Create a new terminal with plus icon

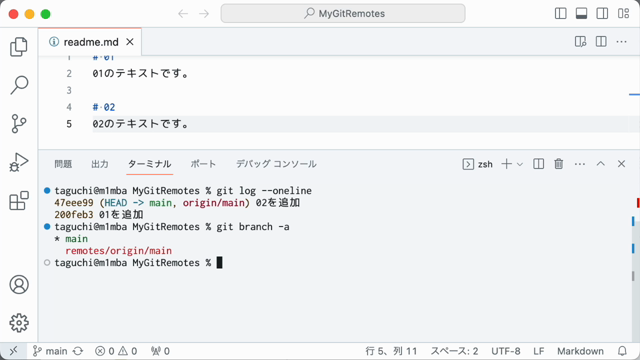[x=507, y=164]
